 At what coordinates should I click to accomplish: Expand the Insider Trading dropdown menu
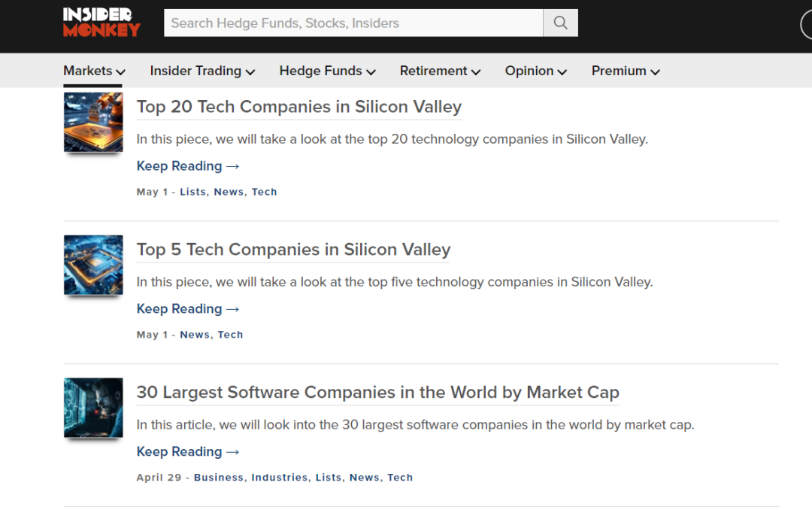pos(202,71)
